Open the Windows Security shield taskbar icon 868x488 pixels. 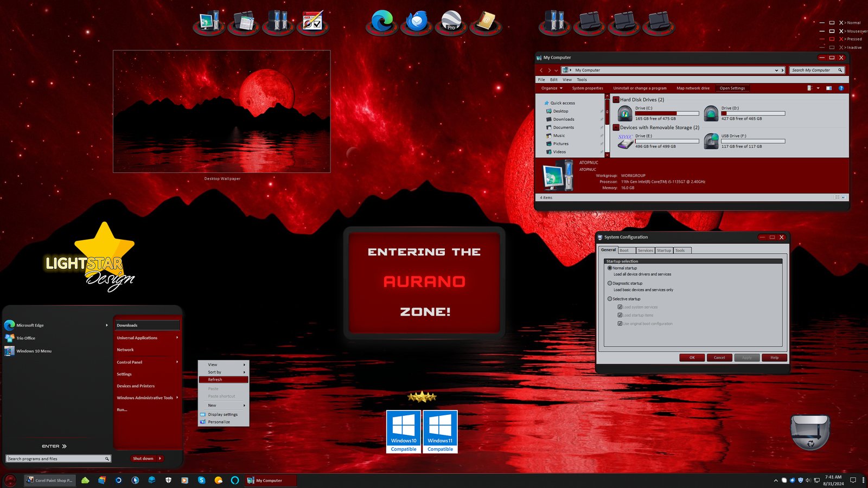click(168, 480)
